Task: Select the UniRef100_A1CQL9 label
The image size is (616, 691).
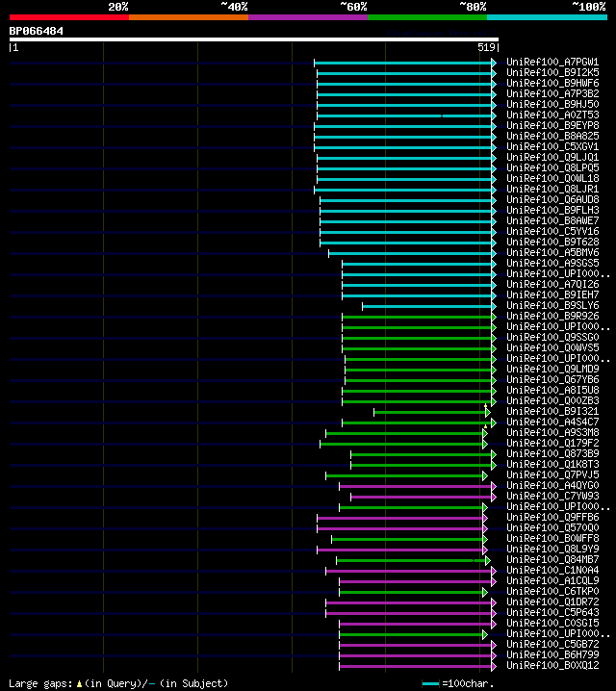Action: tap(552, 580)
